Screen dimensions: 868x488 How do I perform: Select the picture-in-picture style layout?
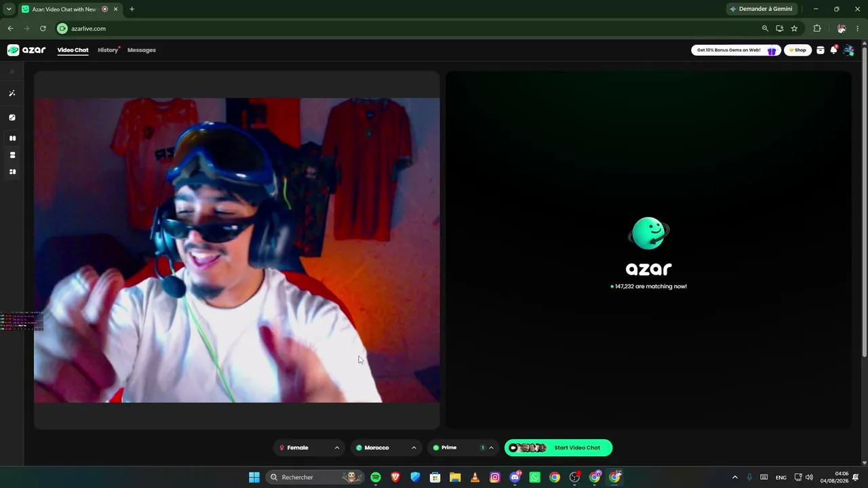pos(12,172)
